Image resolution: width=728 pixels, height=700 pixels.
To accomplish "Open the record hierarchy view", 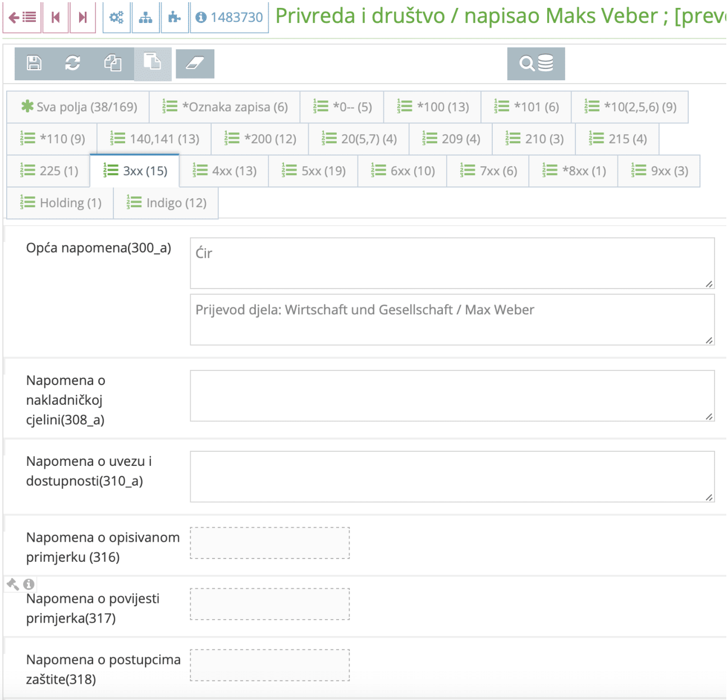I will coord(146,17).
